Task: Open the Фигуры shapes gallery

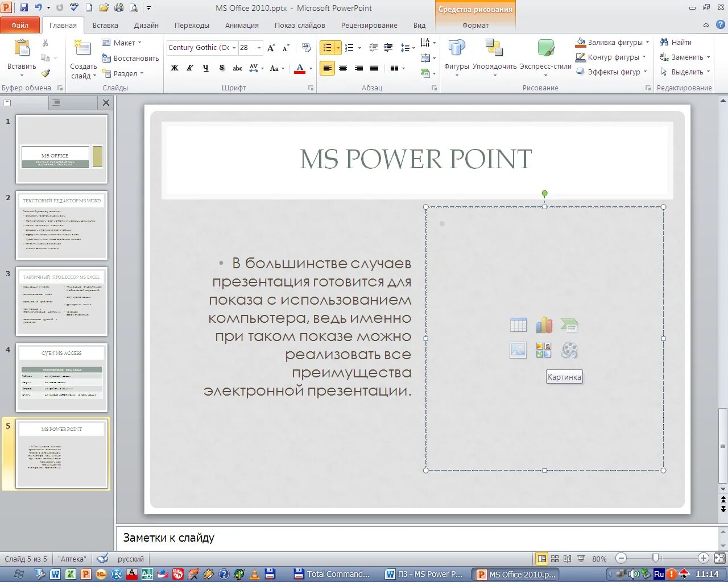Action: pos(457,57)
